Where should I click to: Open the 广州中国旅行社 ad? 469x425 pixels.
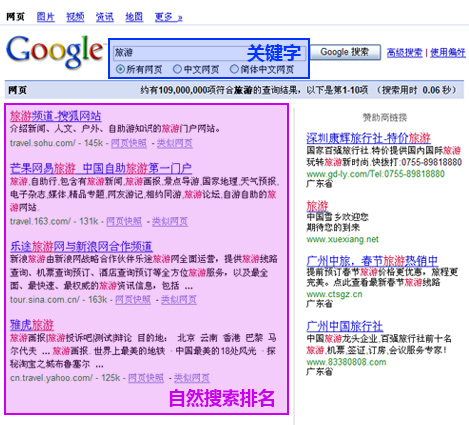pyautogui.click(x=345, y=326)
